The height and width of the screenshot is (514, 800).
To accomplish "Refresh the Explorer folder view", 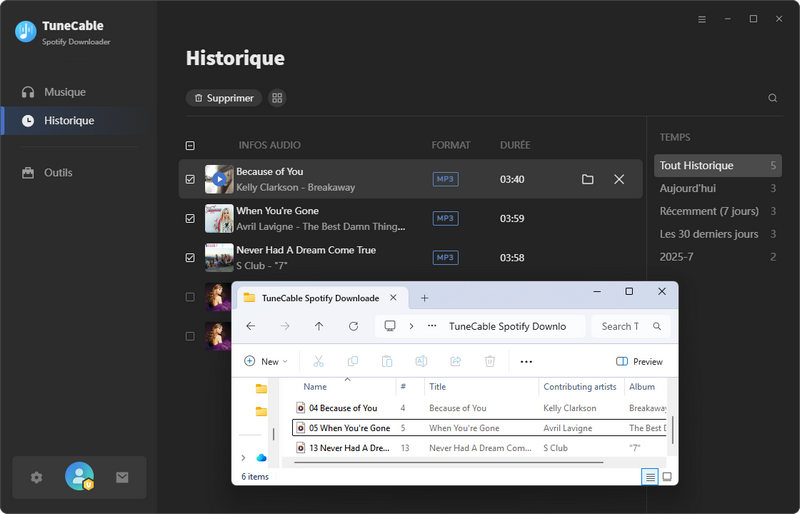I will tap(353, 326).
